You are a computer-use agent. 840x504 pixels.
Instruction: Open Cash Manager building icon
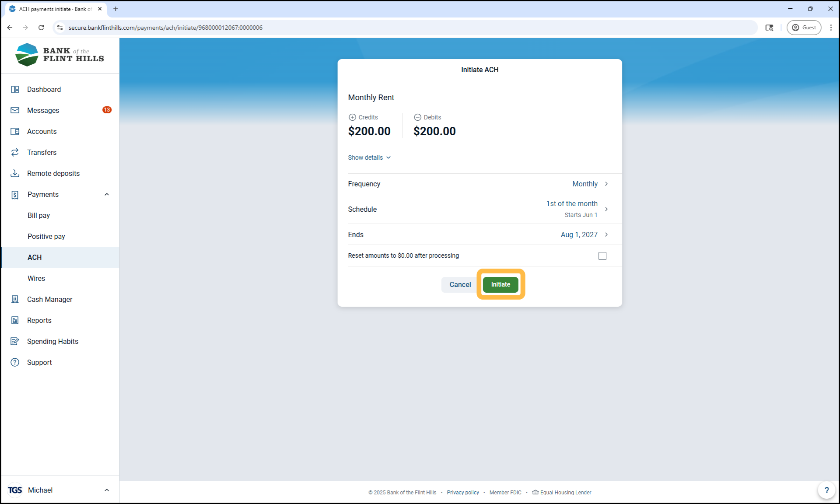coord(15,299)
